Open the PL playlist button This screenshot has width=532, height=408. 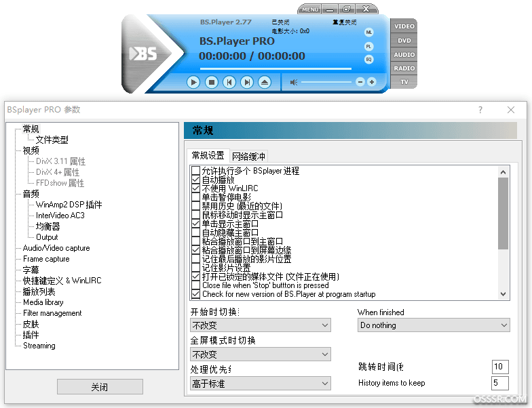point(369,46)
